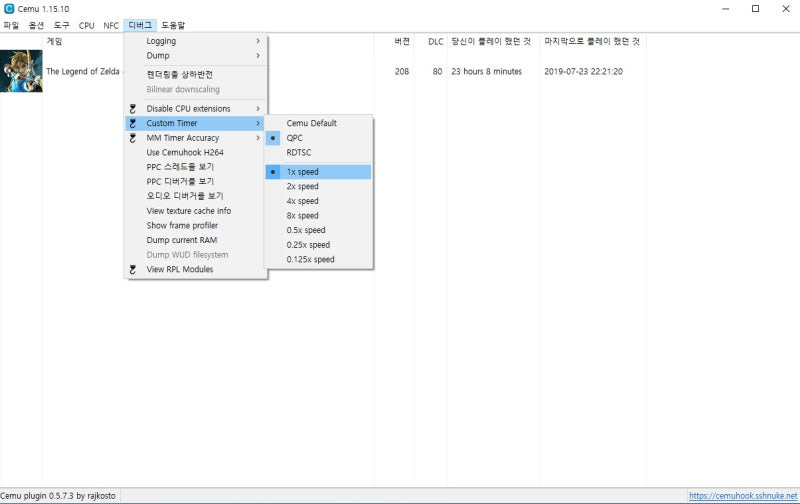
Task: Click the DLC column header
Action: [435, 41]
